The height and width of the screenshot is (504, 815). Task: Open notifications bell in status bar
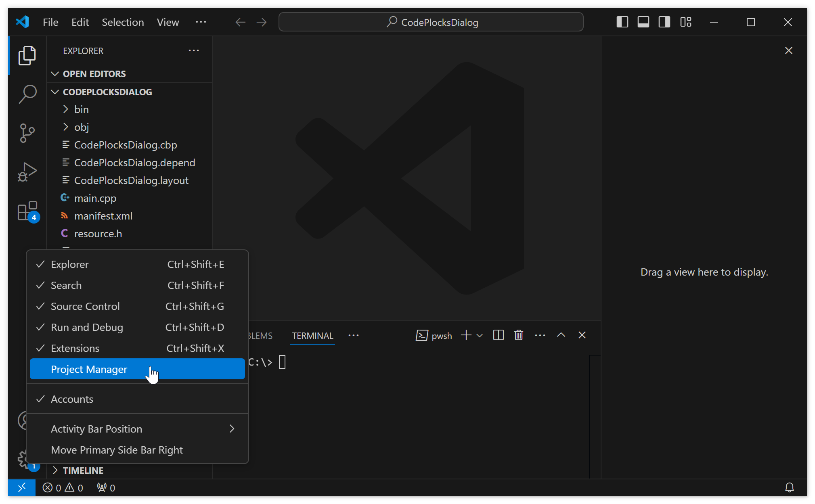pyautogui.click(x=789, y=487)
